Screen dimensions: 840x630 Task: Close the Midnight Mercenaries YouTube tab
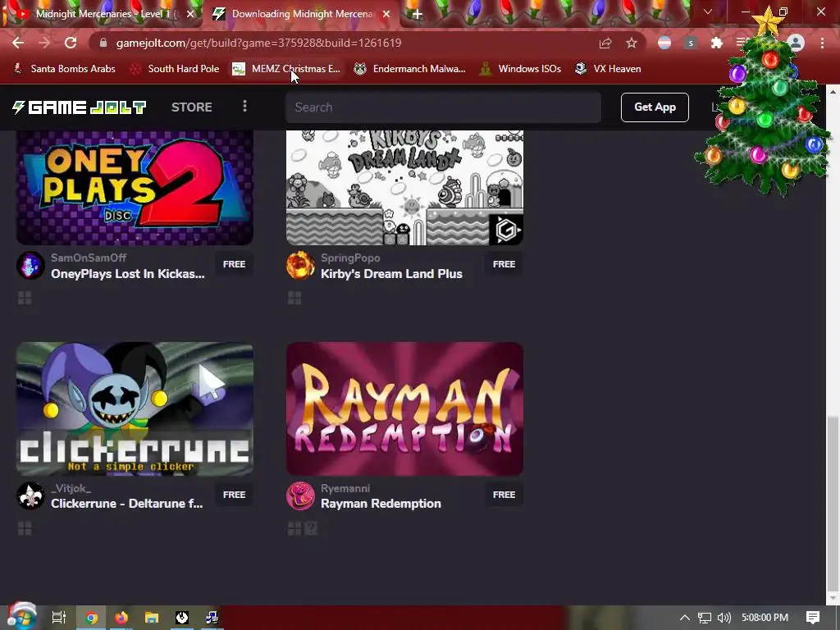(x=190, y=14)
